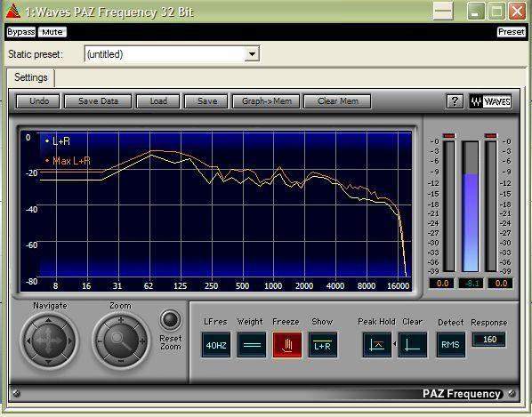This screenshot has width=532, height=417.
Task: Click the Waves logo button
Action: [490, 101]
